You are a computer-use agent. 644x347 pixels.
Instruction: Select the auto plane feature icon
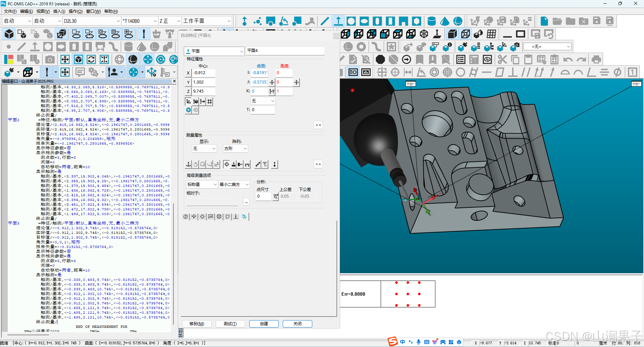pyautogui.click(x=338, y=21)
